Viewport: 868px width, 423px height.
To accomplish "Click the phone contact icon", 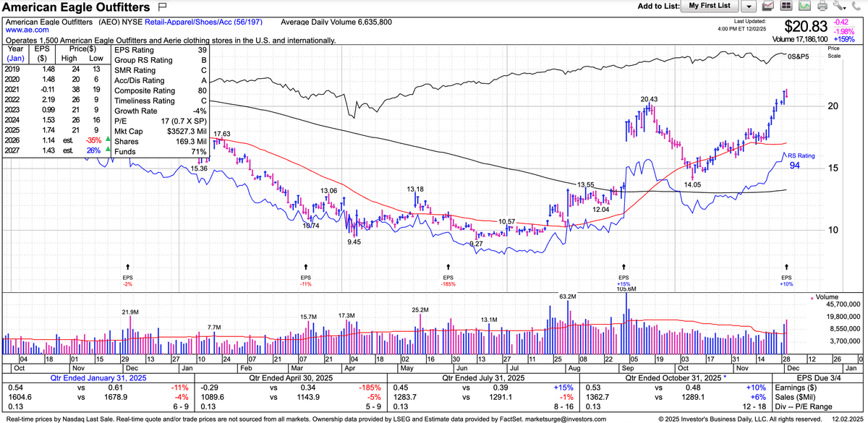I will pos(856,7).
